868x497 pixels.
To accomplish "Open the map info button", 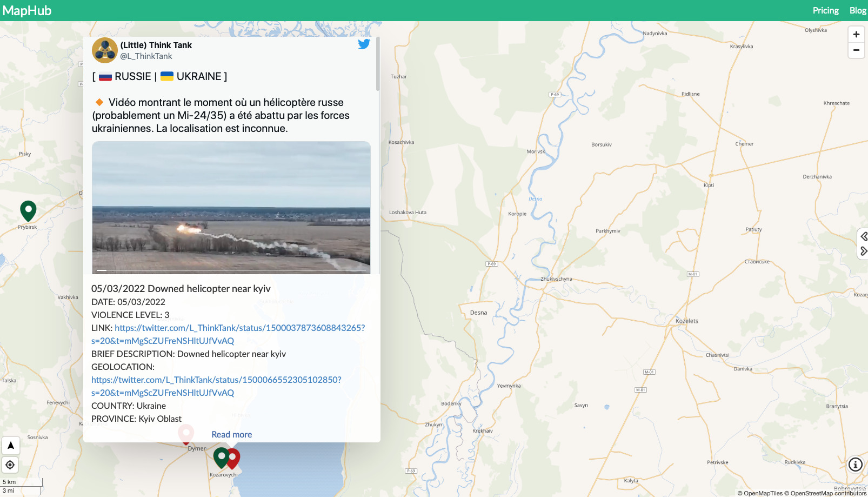I will pos(855,465).
